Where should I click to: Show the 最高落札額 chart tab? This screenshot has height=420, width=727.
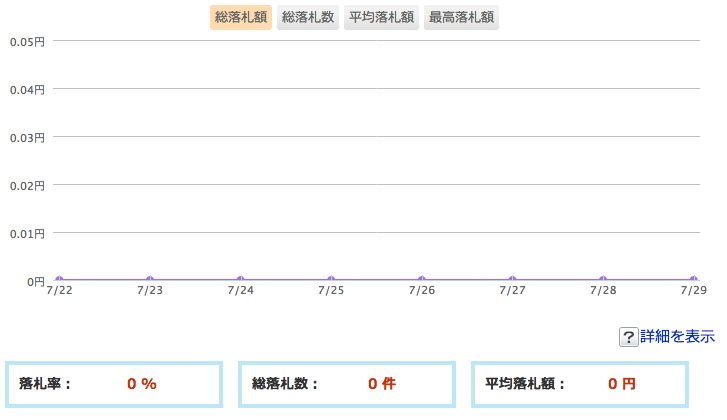[461, 18]
